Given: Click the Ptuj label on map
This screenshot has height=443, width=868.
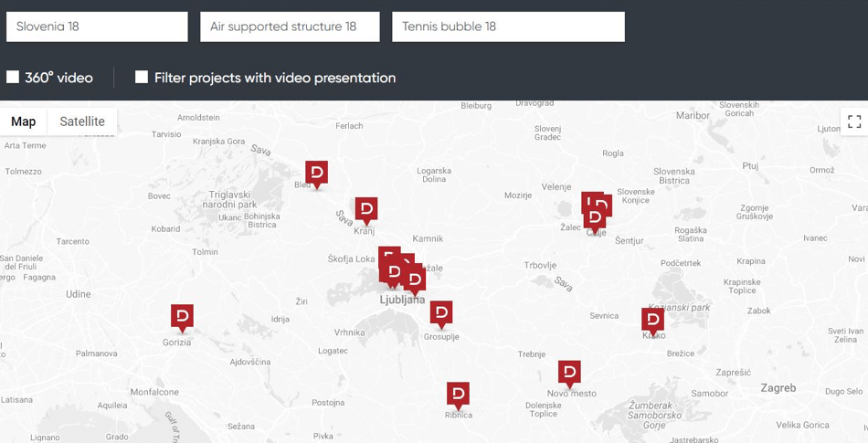Looking at the screenshot, I should pyautogui.click(x=750, y=166).
